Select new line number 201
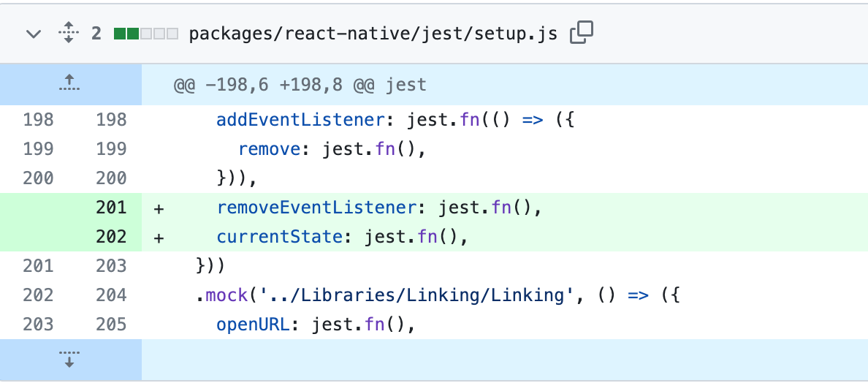Image resolution: width=868 pixels, height=383 pixels. (111, 208)
